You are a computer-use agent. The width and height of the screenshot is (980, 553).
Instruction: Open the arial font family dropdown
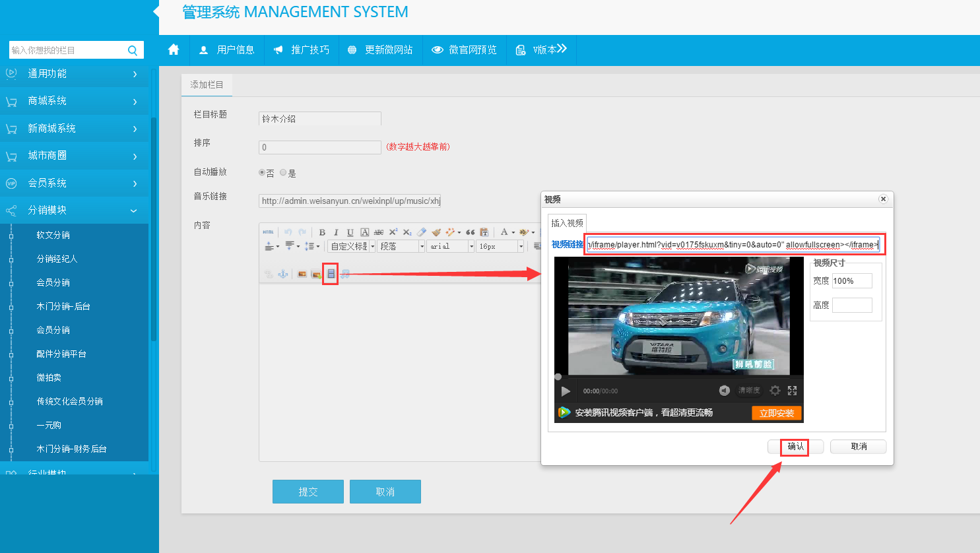point(451,246)
